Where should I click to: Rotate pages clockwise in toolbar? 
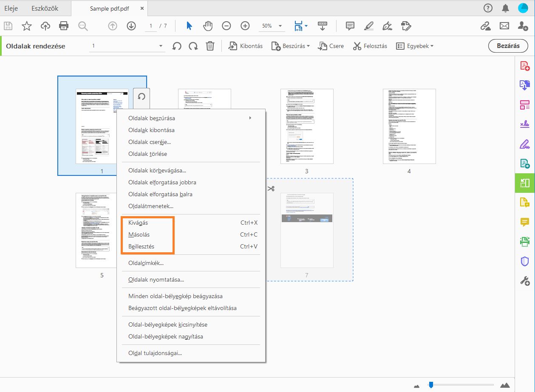click(x=193, y=46)
